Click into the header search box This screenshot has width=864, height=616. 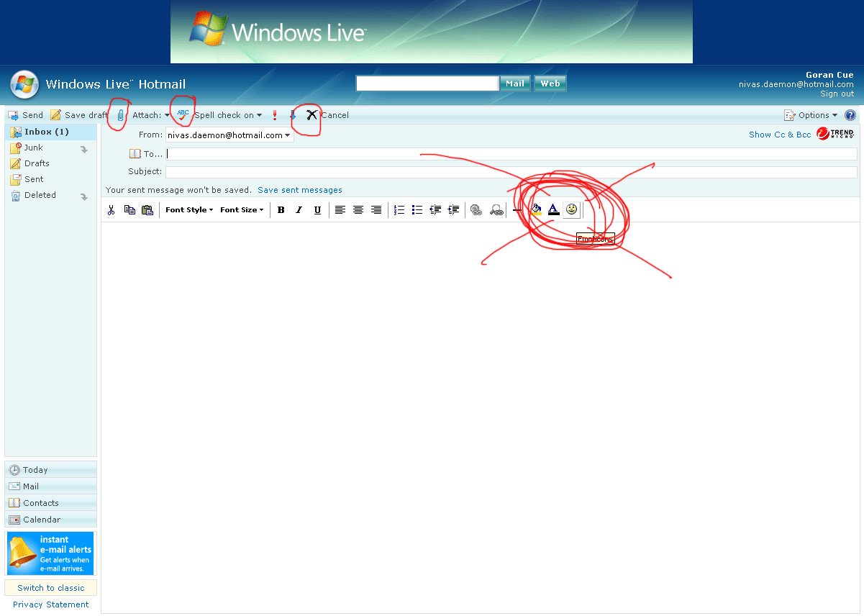click(x=427, y=83)
